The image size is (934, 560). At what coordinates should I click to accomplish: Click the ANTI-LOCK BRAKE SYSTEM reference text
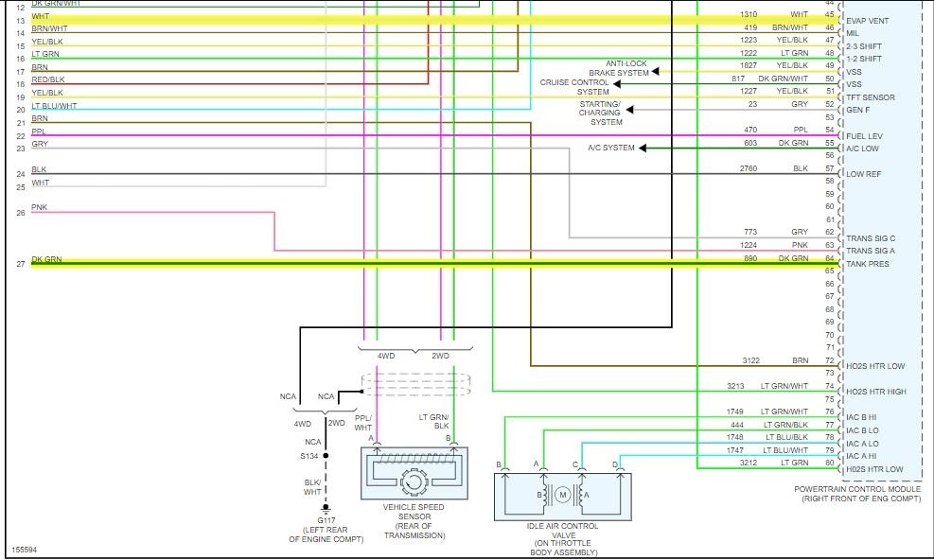click(x=620, y=68)
